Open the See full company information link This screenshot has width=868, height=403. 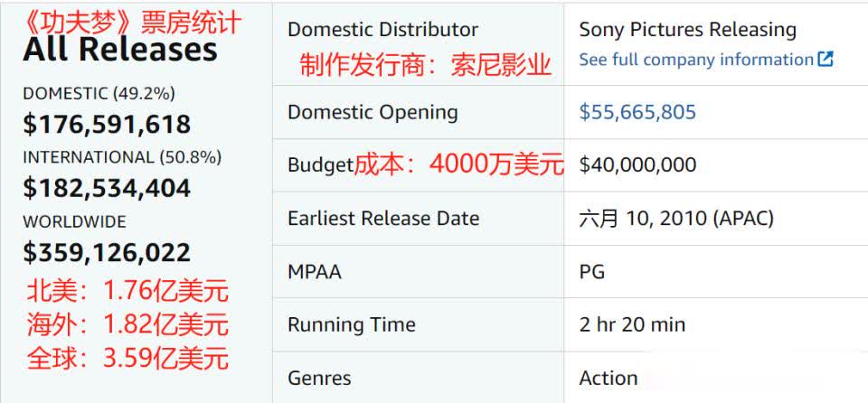(696, 60)
